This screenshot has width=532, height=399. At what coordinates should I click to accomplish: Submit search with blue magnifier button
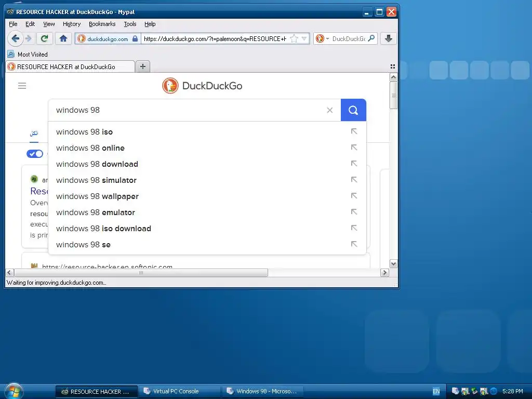pos(353,110)
